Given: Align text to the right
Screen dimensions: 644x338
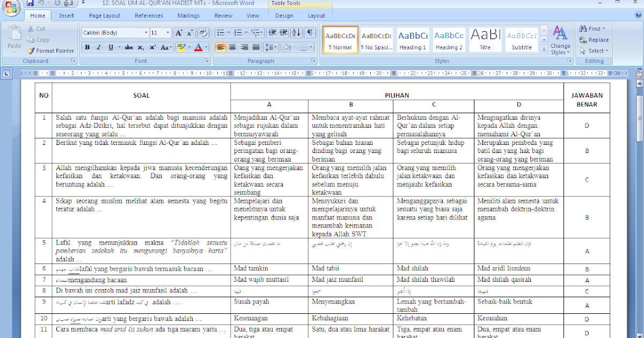Looking at the screenshot, I should click(244, 47).
